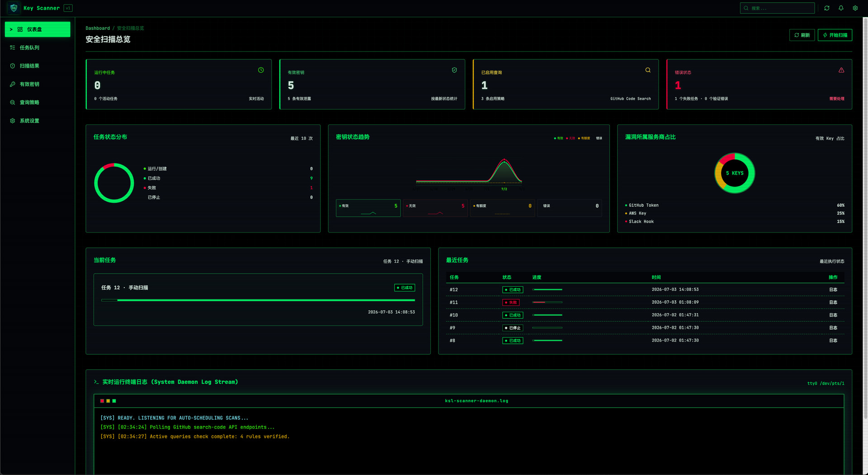Open the notifications bell
868x475 pixels.
[841, 8]
